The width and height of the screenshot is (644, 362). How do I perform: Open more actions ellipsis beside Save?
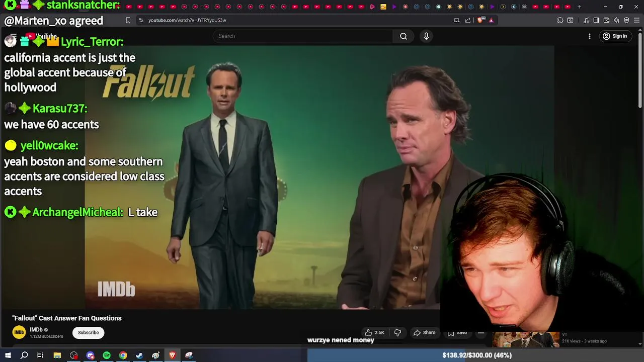481,333
